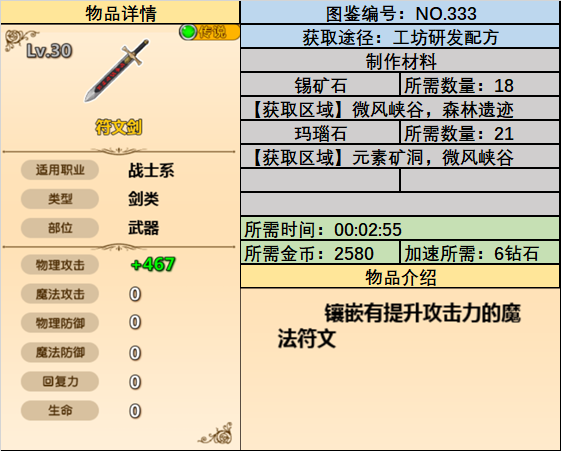Click the 部位 label pill

(60, 228)
